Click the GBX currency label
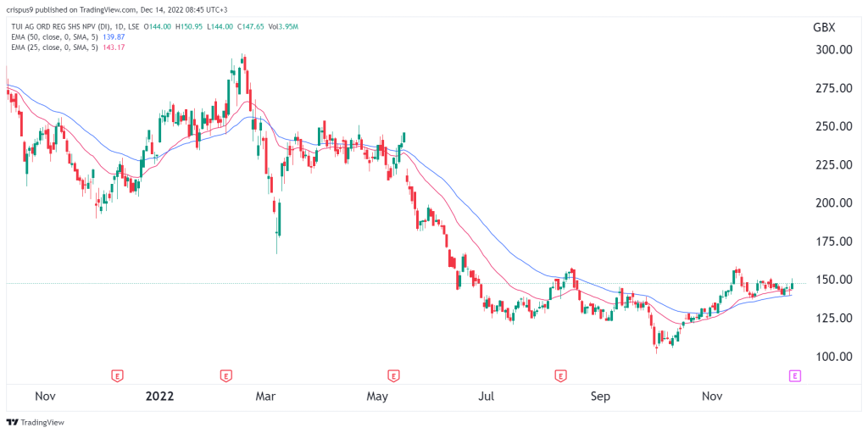The width and height of the screenshot is (868, 433). [822, 27]
